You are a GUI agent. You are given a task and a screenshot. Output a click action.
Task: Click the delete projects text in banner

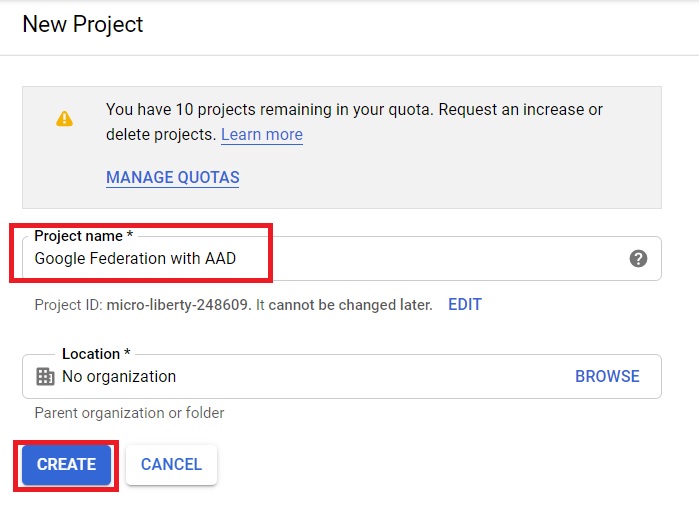161,134
